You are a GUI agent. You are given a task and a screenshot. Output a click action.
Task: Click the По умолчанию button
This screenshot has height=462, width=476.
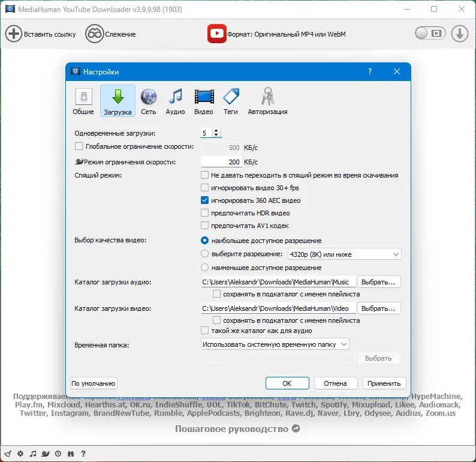click(94, 383)
